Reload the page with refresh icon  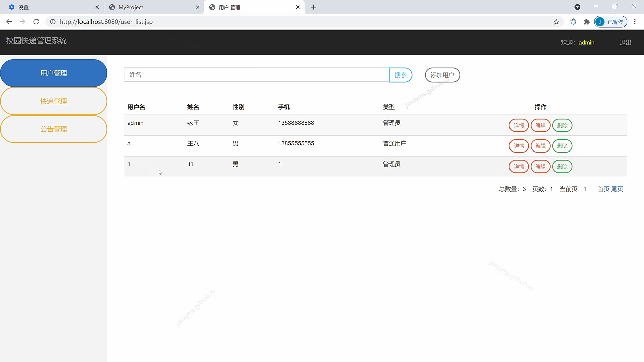click(36, 22)
